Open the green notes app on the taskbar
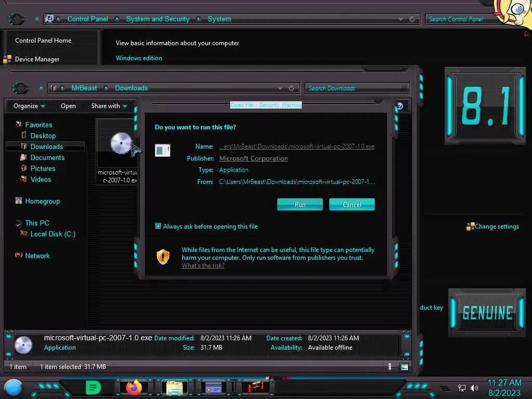 click(94, 388)
